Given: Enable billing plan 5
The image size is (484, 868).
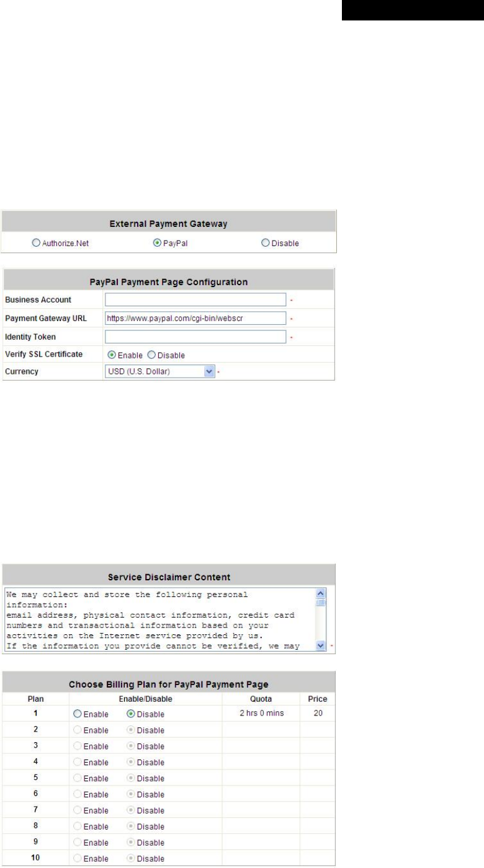Looking at the screenshot, I should pos(78,778).
